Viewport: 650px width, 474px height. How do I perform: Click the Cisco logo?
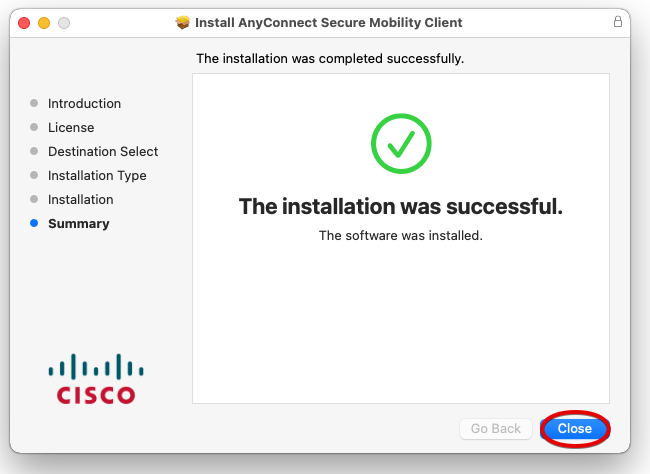(92, 378)
